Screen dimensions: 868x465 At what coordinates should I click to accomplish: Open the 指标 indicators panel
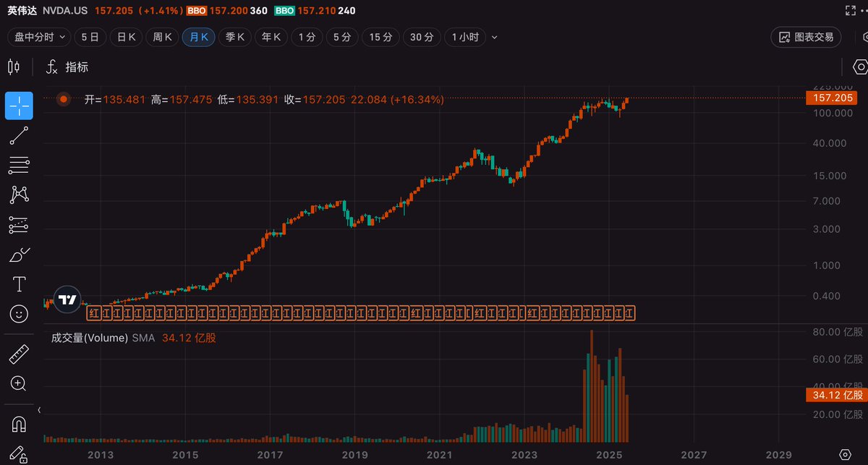tap(77, 67)
